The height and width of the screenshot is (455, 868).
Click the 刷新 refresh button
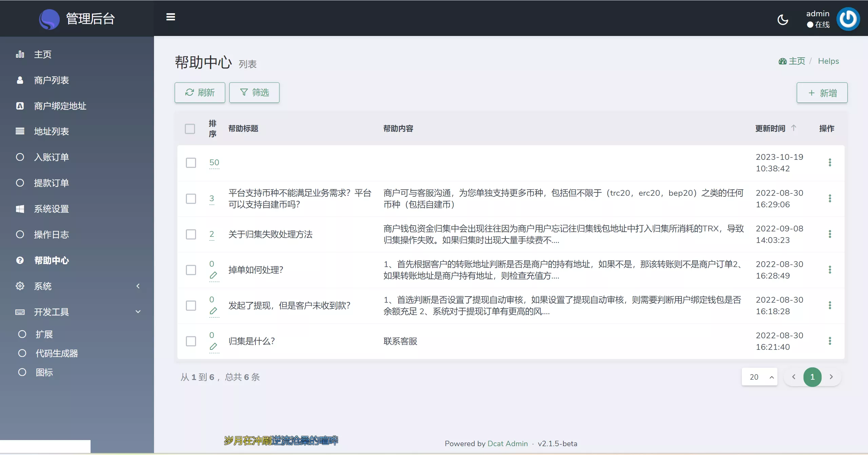(200, 93)
